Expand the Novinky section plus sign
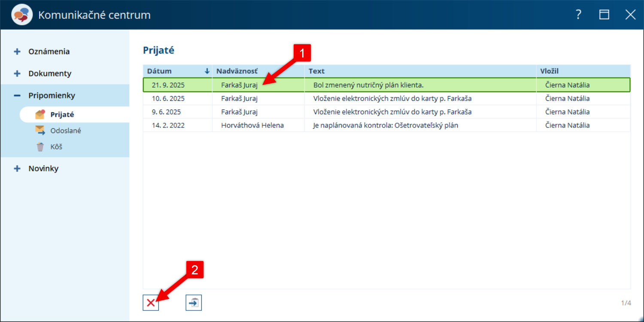This screenshot has height=322, width=644. 17,169
